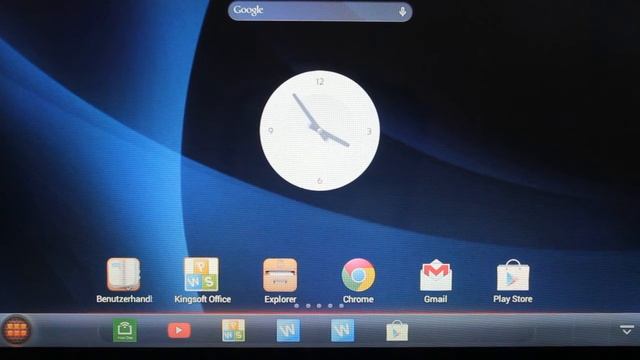This screenshot has width=640, height=360.
Task: Open the green wireless display taskbar icon
Action: point(125,330)
